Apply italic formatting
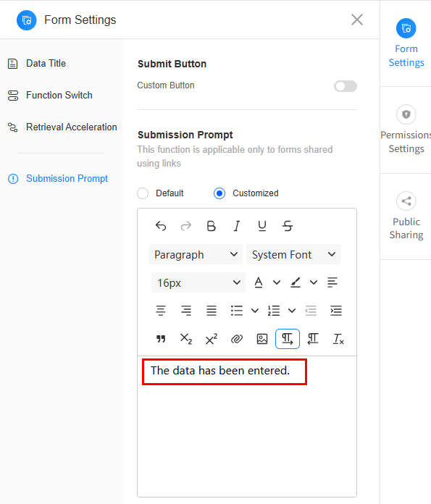This screenshot has width=431, height=504. coord(237,226)
